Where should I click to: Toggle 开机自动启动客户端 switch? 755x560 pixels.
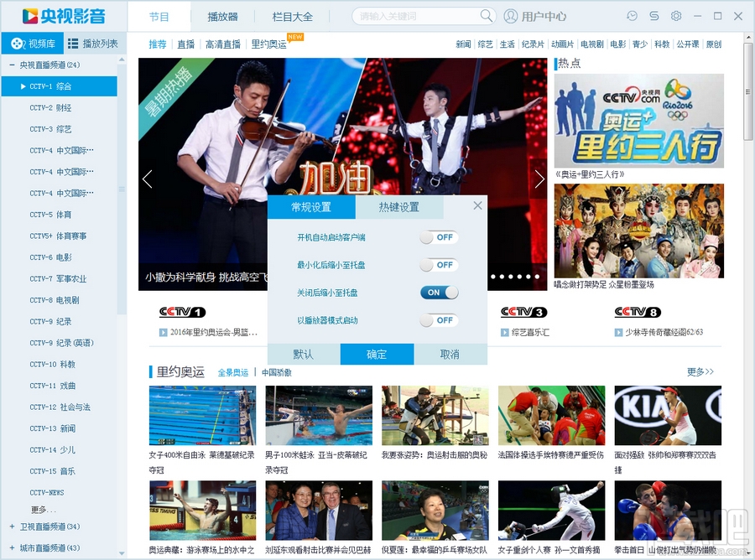(439, 237)
